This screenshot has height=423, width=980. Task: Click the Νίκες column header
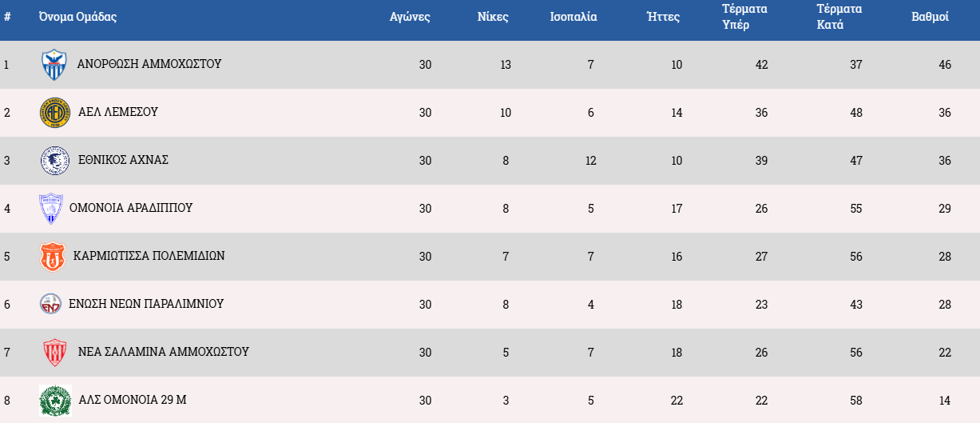point(492,17)
